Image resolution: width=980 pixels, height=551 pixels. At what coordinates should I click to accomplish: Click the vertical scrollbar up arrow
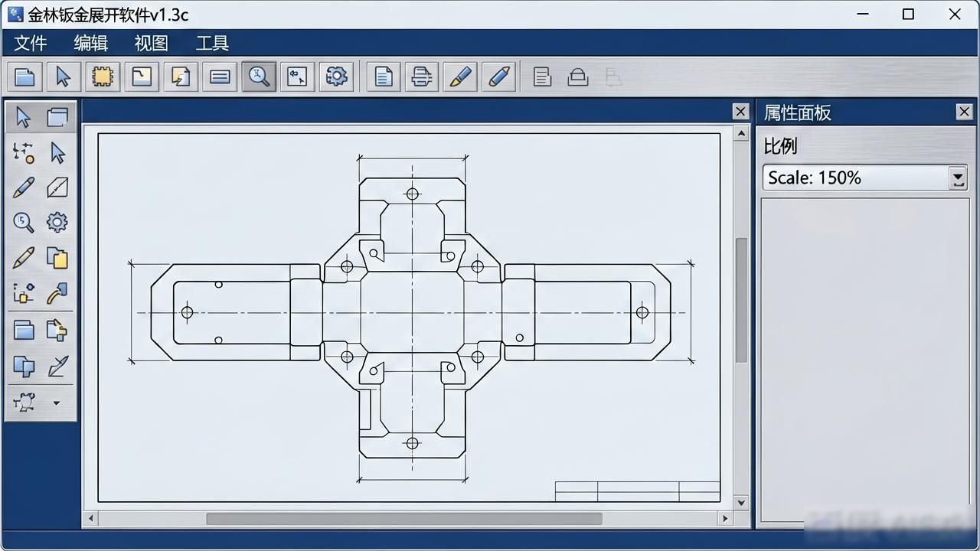click(740, 134)
